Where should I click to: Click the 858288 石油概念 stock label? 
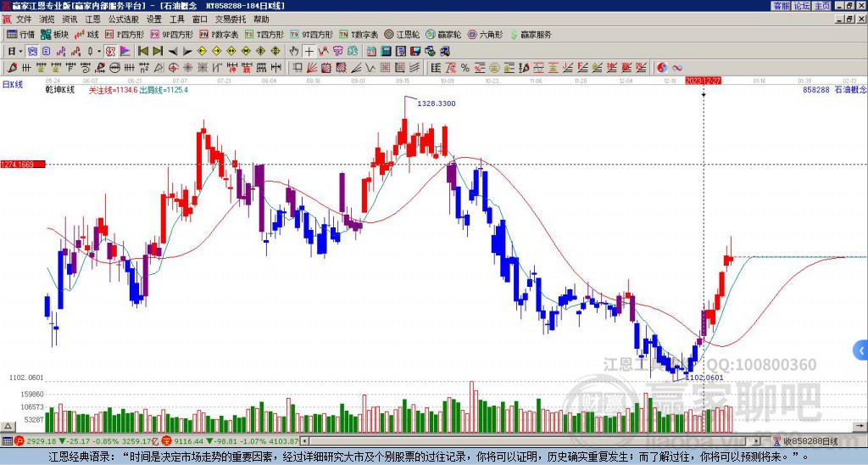[835, 90]
